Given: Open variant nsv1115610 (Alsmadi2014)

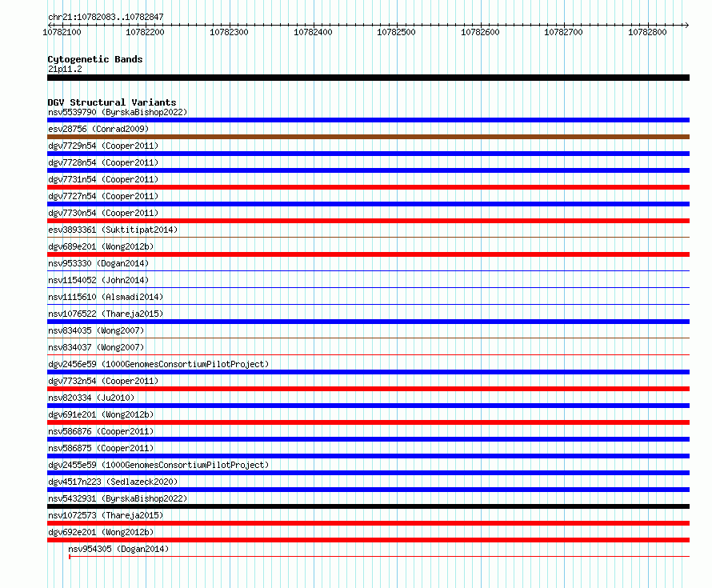Looking at the screenshot, I should pos(106,297).
